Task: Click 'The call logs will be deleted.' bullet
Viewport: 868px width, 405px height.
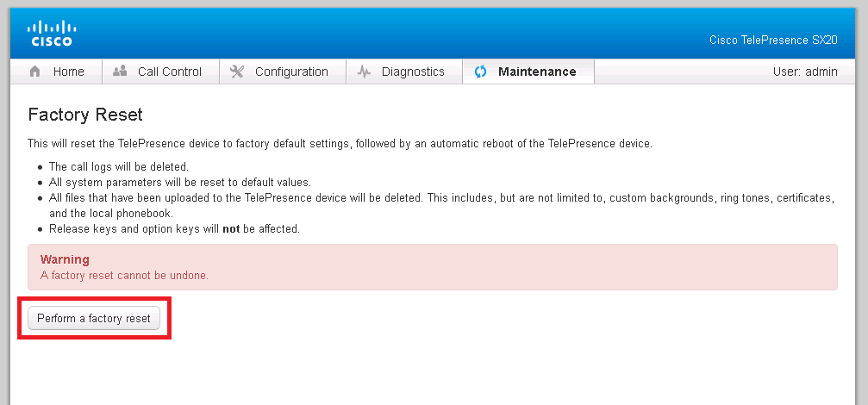Action: pos(119,166)
